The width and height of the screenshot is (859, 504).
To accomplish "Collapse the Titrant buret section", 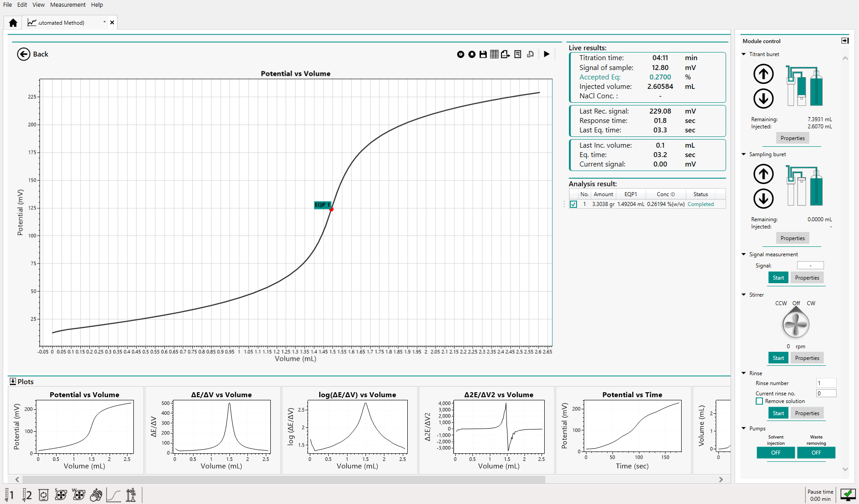I will (x=744, y=54).
